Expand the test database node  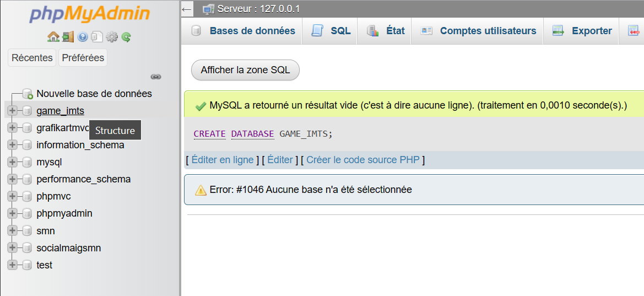[x=13, y=265]
